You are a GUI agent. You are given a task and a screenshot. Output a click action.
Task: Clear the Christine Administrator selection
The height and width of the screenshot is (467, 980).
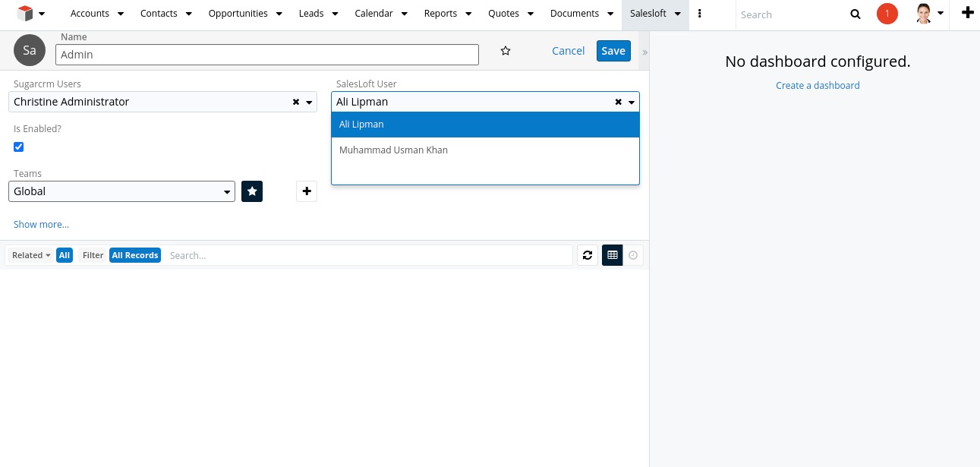point(296,103)
